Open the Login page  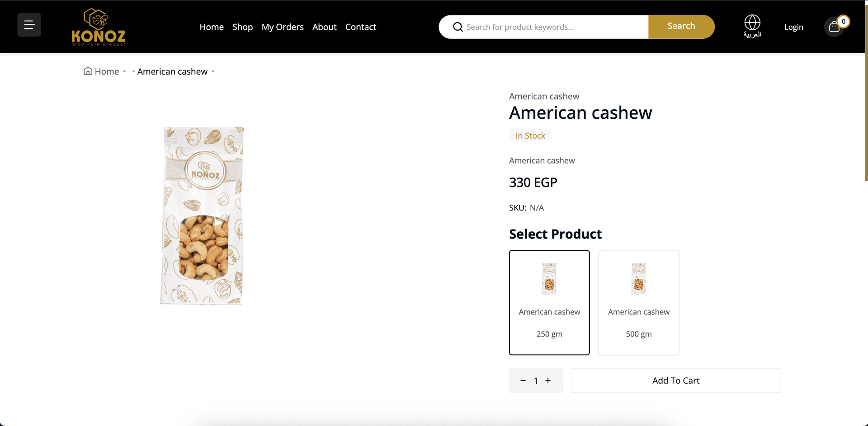point(793,27)
